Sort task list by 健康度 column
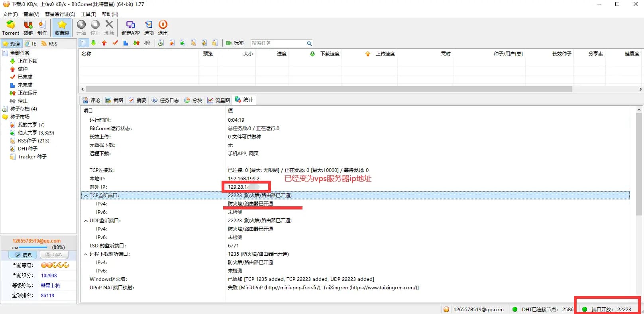The height and width of the screenshot is (314, 644). pos(624,54)
